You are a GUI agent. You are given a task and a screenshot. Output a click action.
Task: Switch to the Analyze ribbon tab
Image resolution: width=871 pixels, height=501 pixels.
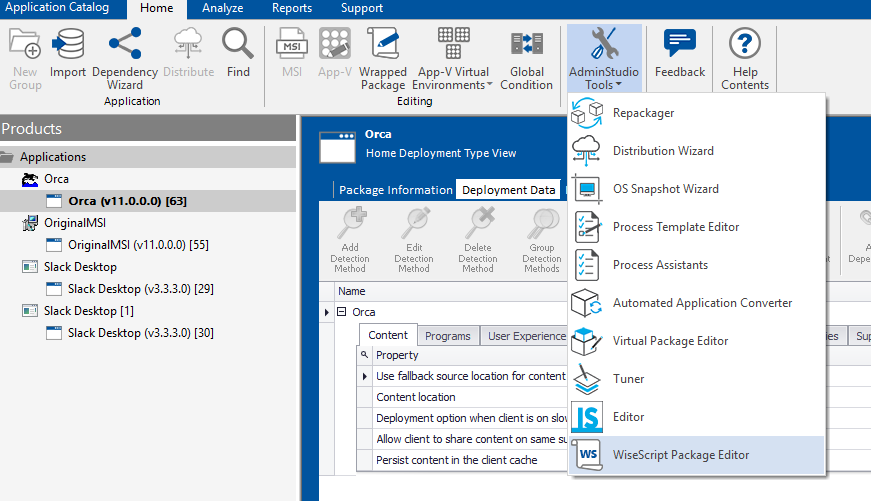coord(222,9)
